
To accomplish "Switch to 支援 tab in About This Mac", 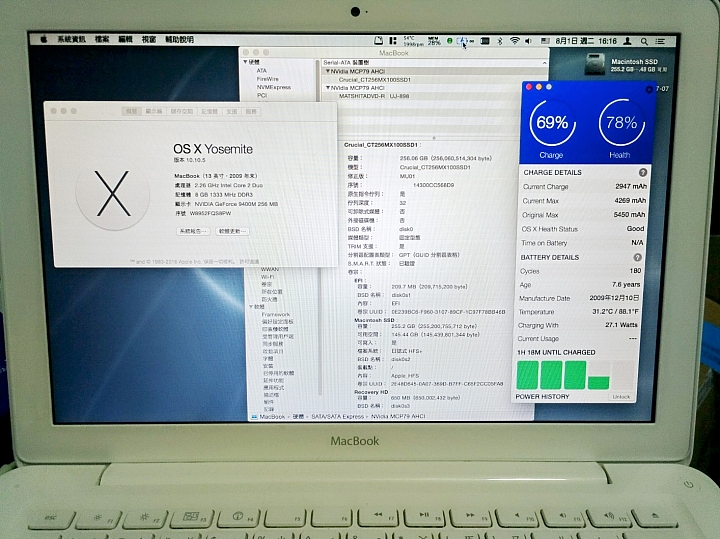I will [232, 111].
